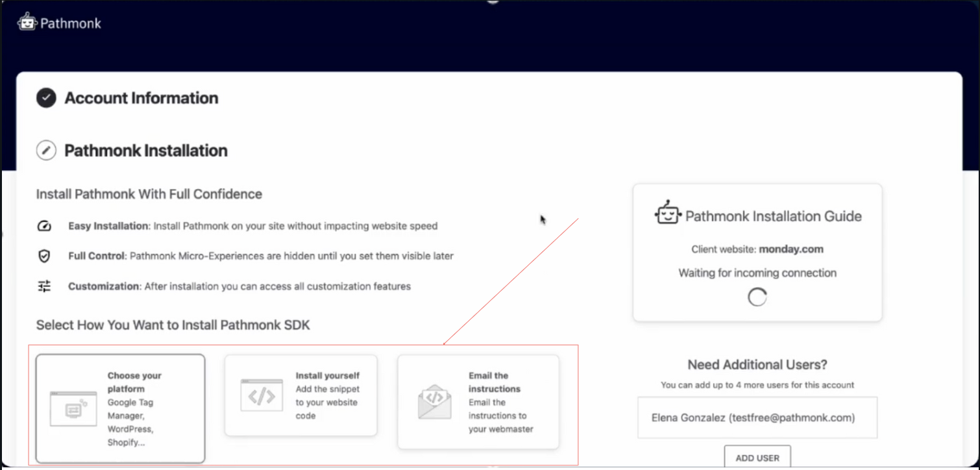Viewport: 980px width, 470px height.
Task: Click the Pathmonk Installation pencil icon
Action: pyautogui.click(x=46, y=151)
